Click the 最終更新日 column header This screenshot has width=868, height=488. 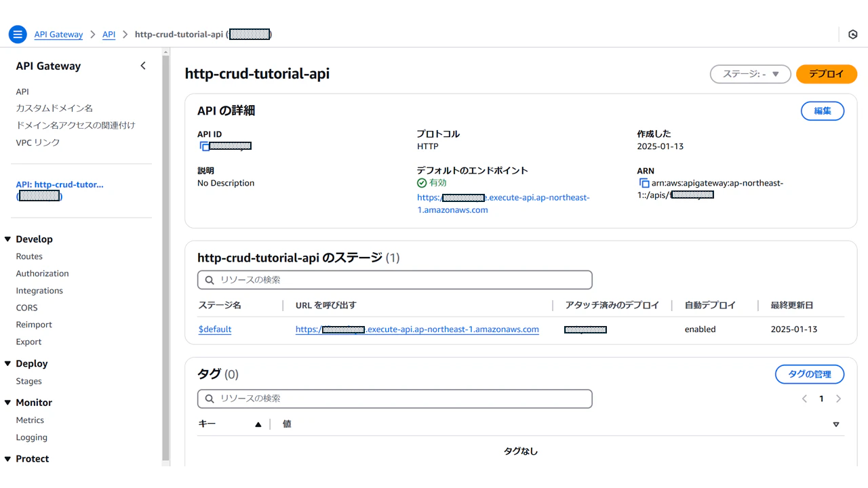point(792,306)
